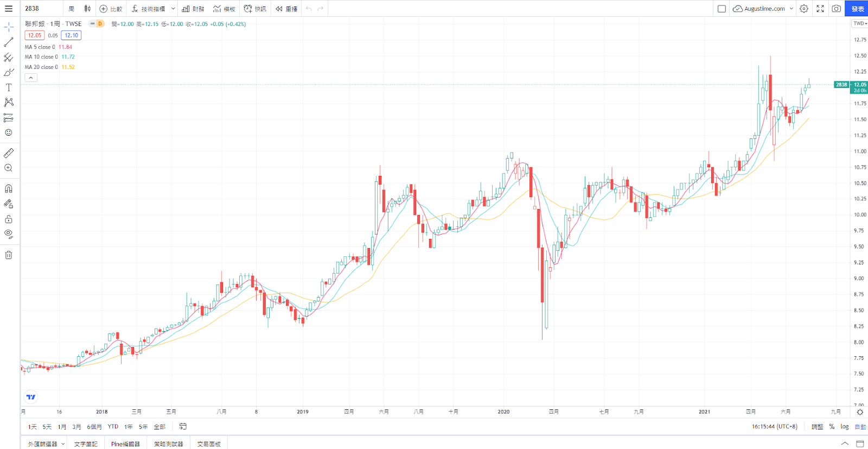
Task: Select the brush drawing tool
Action: (x=9, y=72)
